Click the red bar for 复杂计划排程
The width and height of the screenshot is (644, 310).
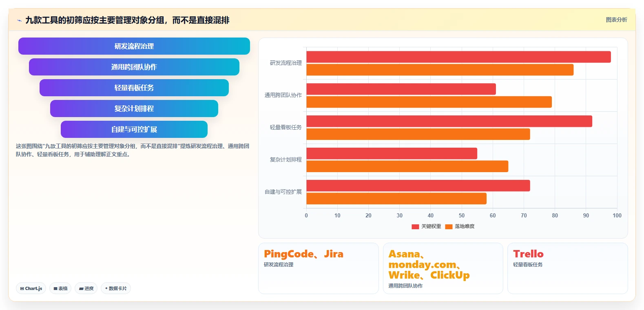coord(392,153)
